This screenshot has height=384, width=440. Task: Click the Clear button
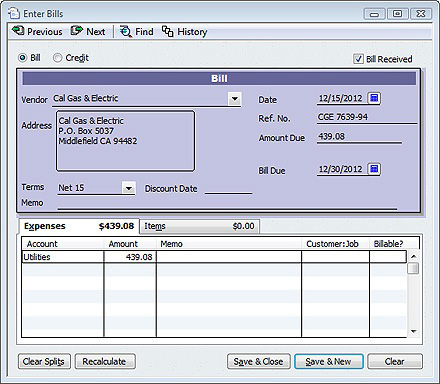coord(395,361)
